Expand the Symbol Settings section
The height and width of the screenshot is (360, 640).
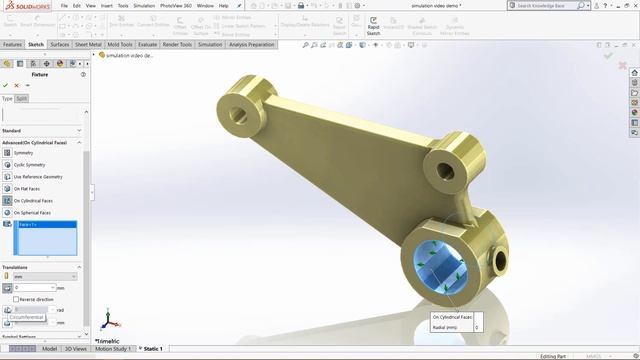point(79,337)
